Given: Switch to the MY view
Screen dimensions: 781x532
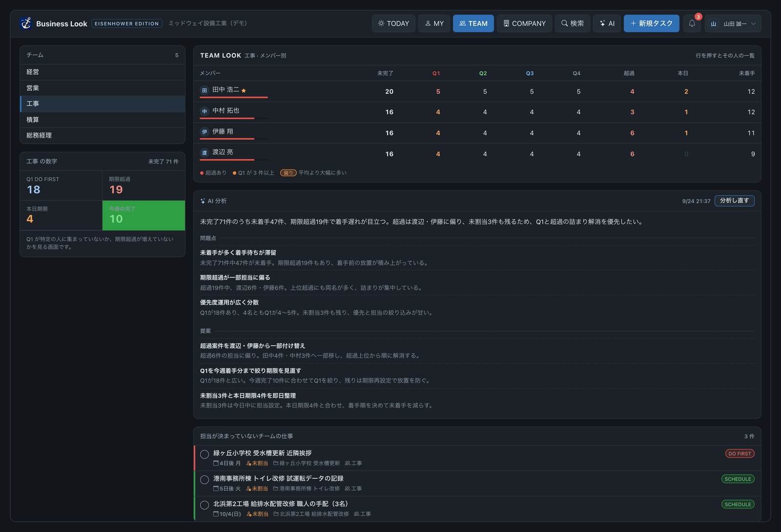Looking at the screenshot, I should pyautogui.click(x=434, y=23).
